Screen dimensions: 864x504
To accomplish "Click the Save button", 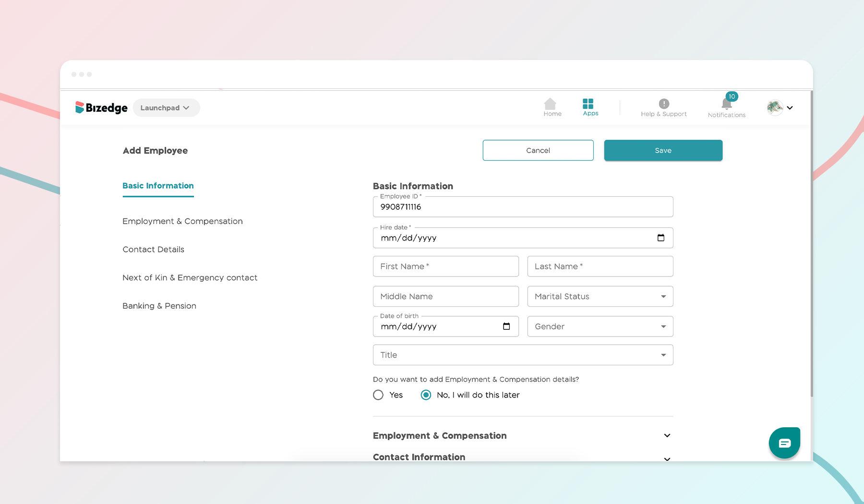I will (x=663, y=150).
